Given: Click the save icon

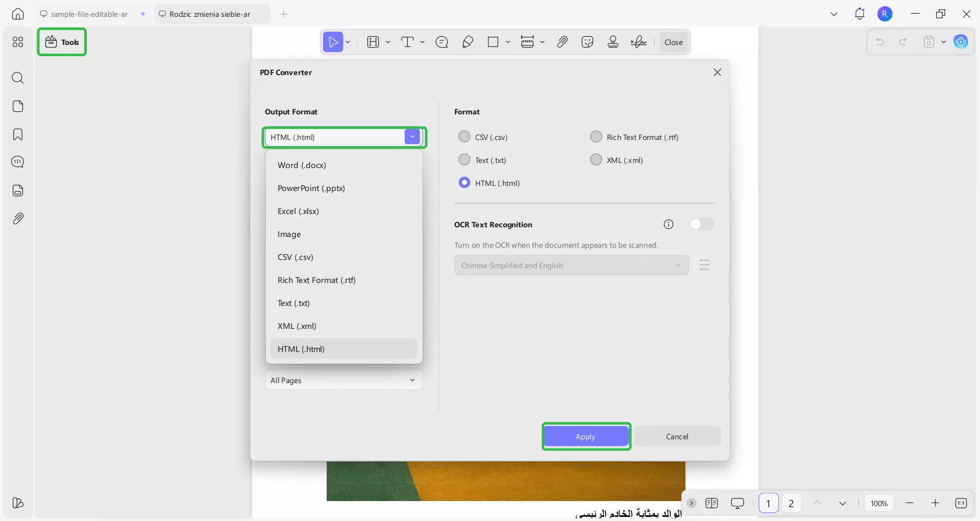Looking at the screenshot, I should [929, 42].
